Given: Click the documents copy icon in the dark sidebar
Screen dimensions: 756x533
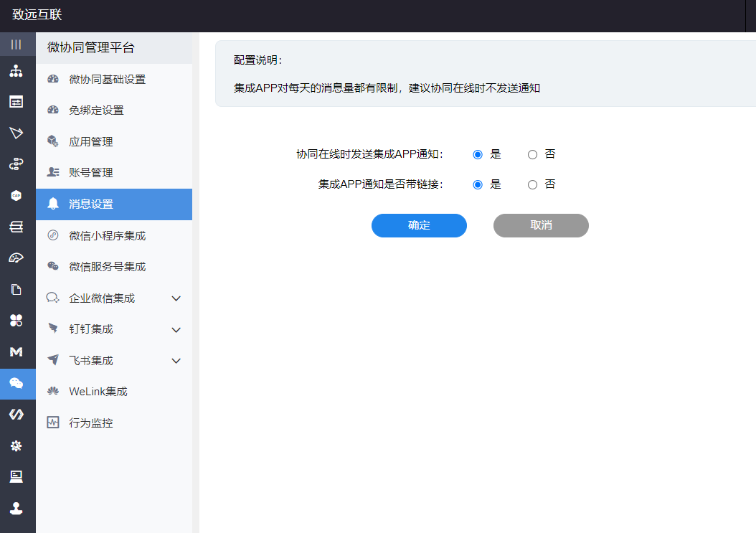Looking at the screenshot, I should 16,289.
